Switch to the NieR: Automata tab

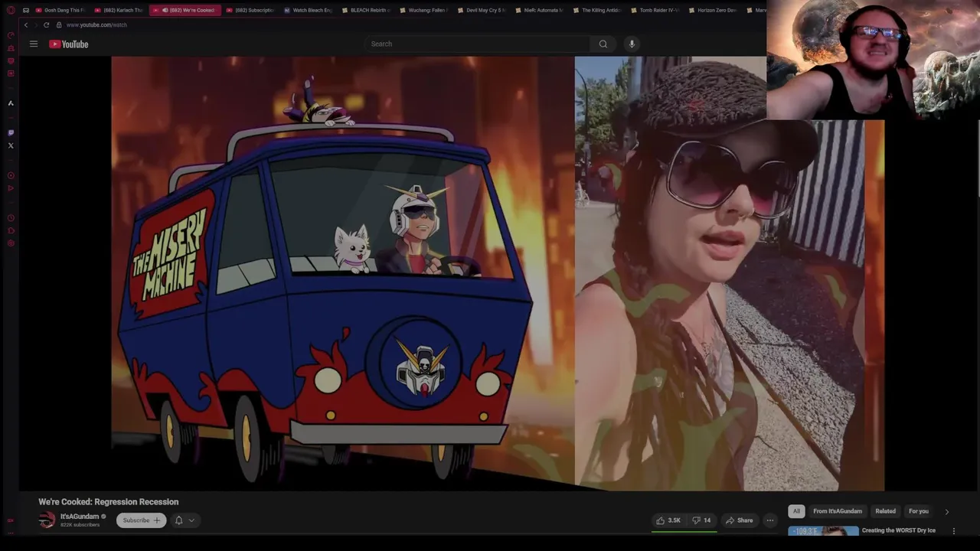[x=539, y=10]
